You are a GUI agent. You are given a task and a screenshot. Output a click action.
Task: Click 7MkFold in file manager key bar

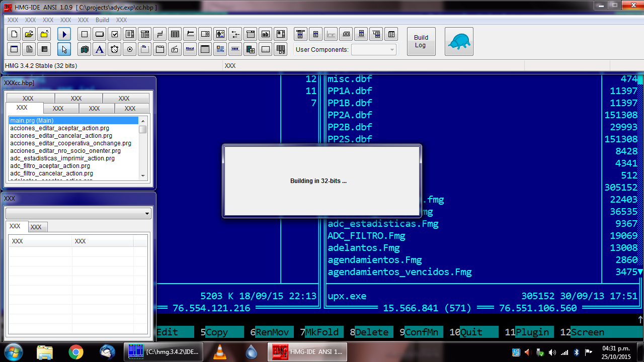[322, 332]
